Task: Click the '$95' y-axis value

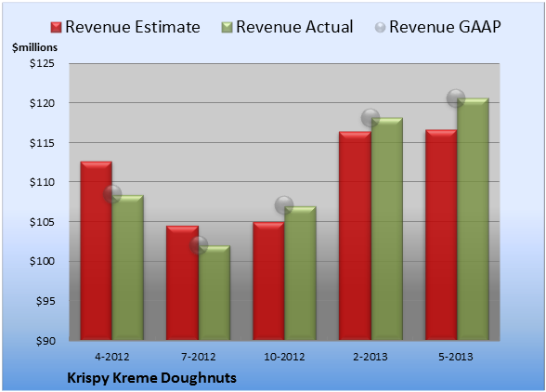Action: (45, 301)
